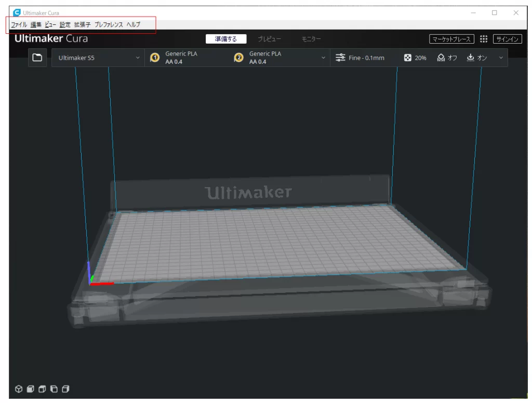Switch to the プレビュー (Preview) stage

270,39
